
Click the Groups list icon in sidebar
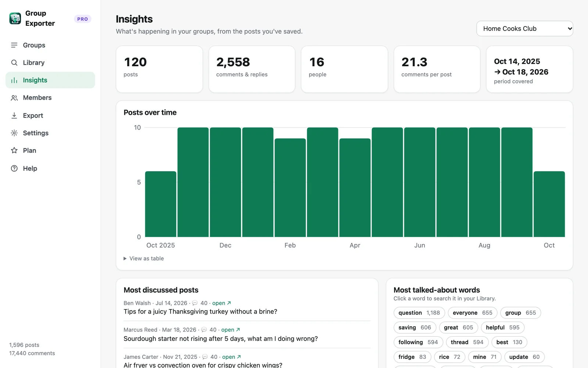14,45
